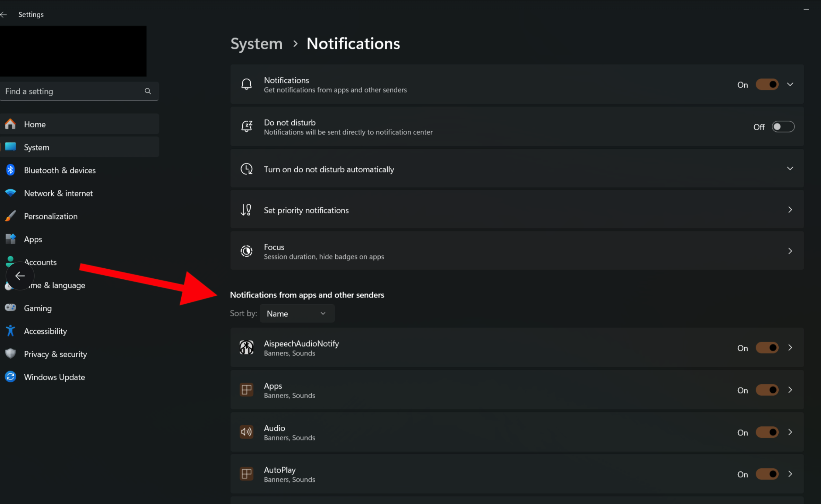Image resolution: width=821 pixels, height=504 pixels.
Task: Open AispeechAudioNotify row title
Action: pos(301,344)
